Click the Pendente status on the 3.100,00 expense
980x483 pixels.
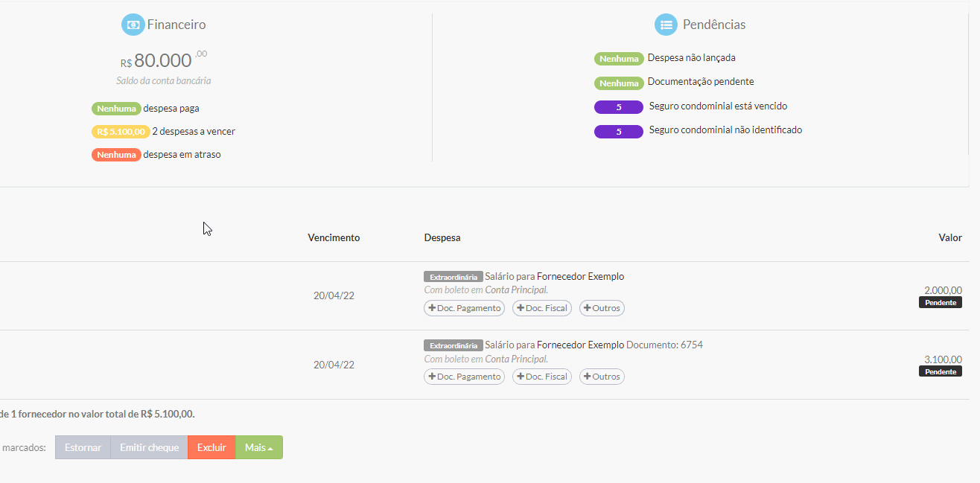941,371
